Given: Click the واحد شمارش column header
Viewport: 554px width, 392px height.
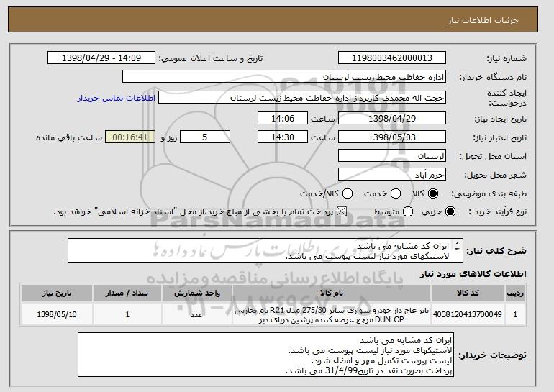Looking at the screenshot, I should pyautogui.click(x=197, y=293).
